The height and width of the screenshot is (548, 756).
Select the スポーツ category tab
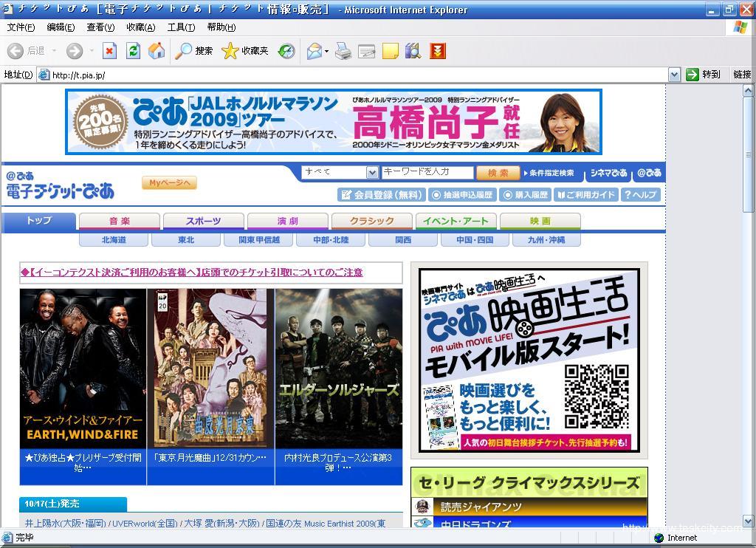tap(203, 221)
